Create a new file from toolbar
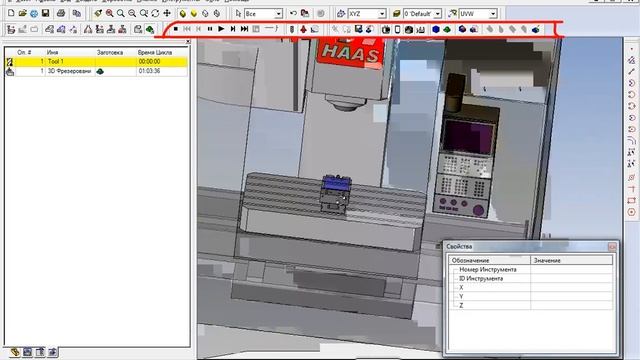Screen dimensions: 640x360 click(11, 13)
